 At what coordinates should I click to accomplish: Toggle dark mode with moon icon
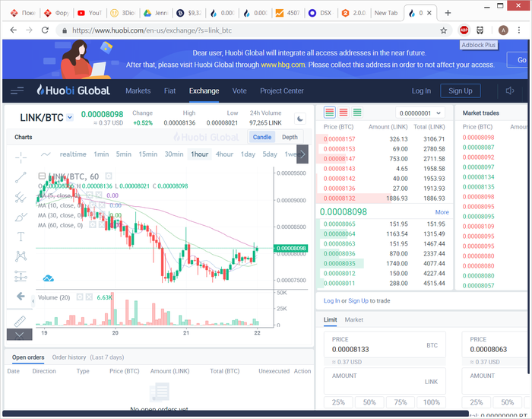[300, 119]
